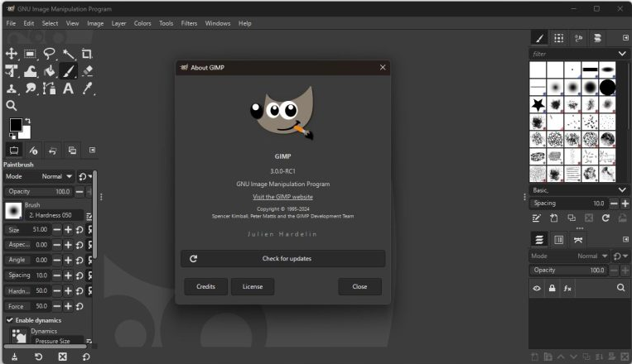Reset the brush Size to default
The image size is (632, 364).
click(x=80, y=230)
